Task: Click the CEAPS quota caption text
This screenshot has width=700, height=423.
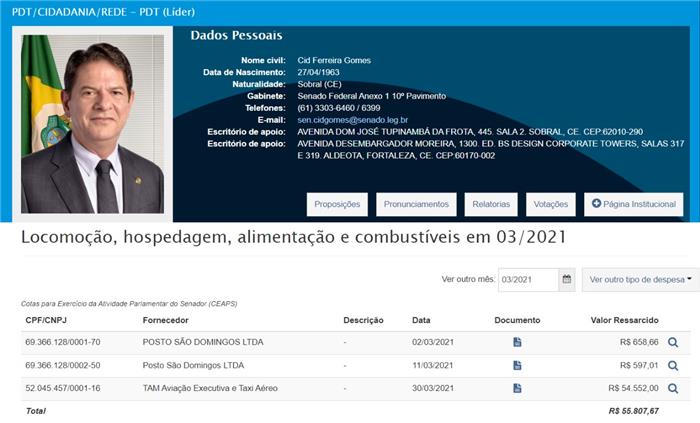Action: pyautogui.click(x=129, y=304)
